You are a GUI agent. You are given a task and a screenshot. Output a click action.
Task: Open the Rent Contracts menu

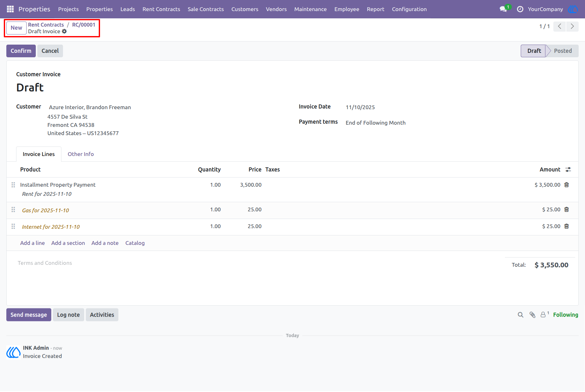161,9
